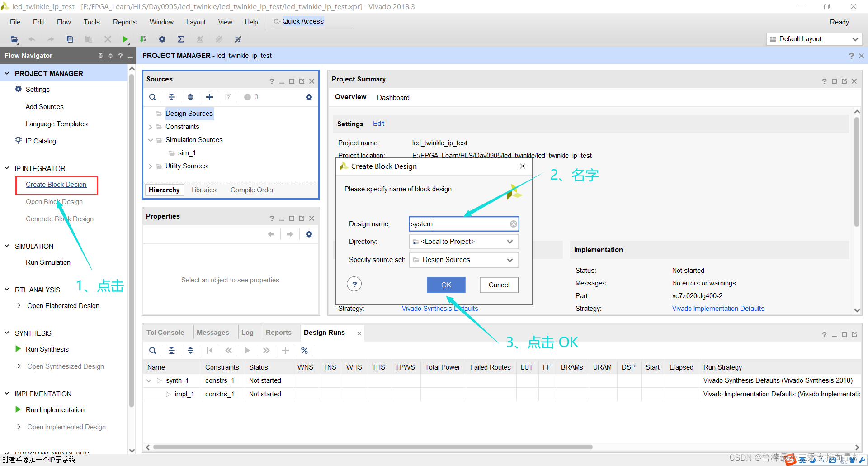
Task: Open Vivado Implementation Defaults link
Action: (x=718, y=309)
